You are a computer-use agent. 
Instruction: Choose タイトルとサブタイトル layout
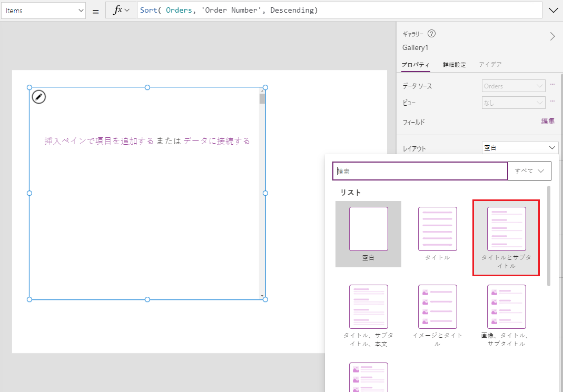(x=506, y=229)
